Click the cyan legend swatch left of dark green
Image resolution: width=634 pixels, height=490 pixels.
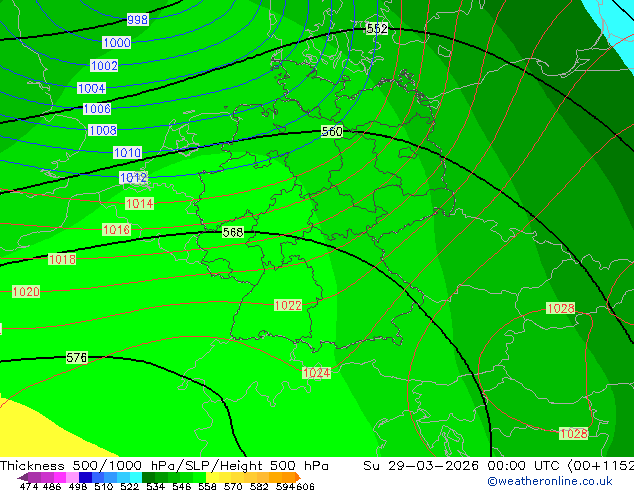tap(136, 477)
